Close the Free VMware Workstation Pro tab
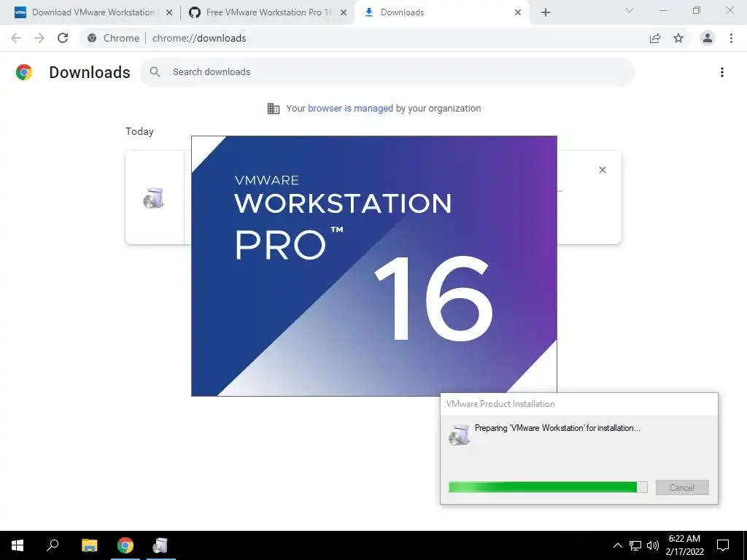The height and width of the screenshot is (560, 747). 344,12
